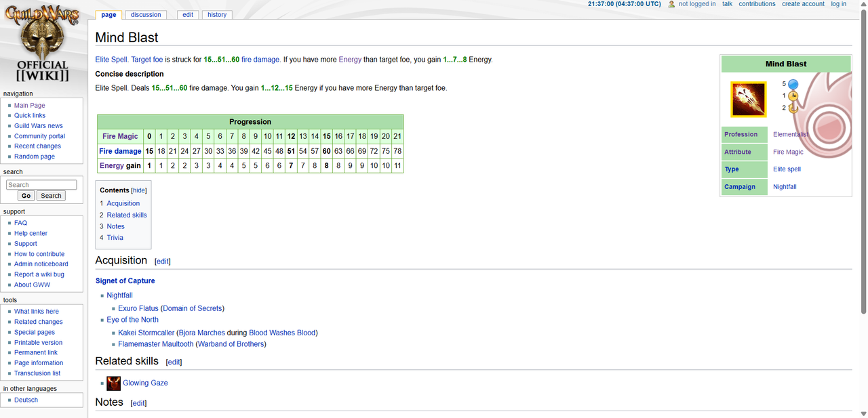
Task: Open the contributions link
Action: tap(757, 4)
